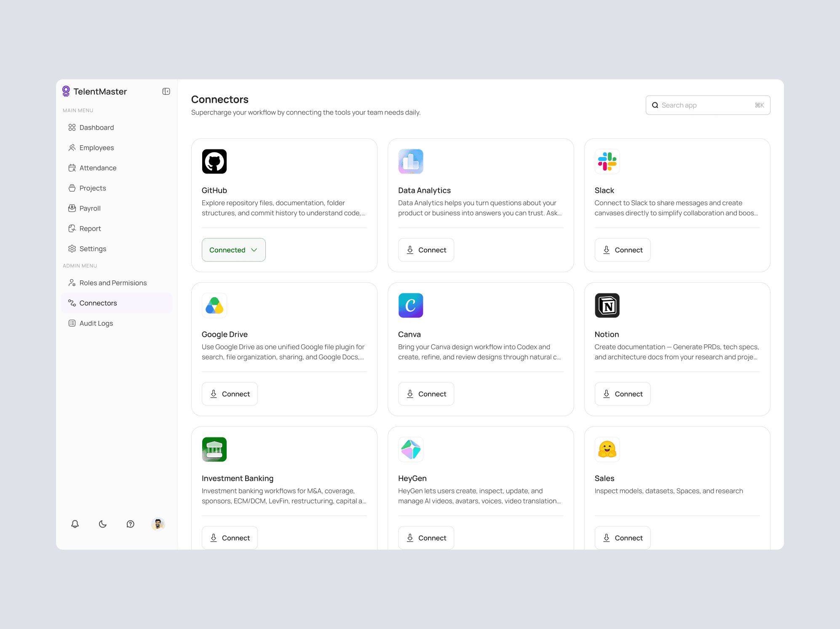Click the Notion logo icon
840x629 pixels.
607,305
